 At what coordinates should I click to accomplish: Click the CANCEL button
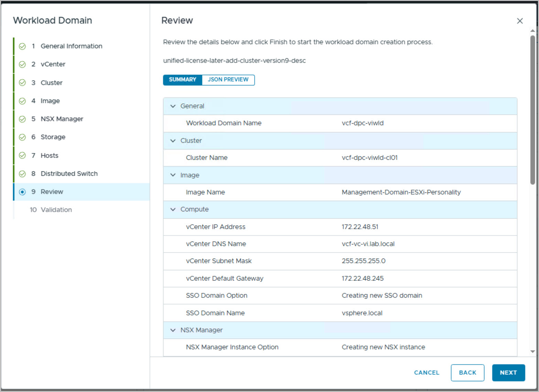[x=427, y=373]
